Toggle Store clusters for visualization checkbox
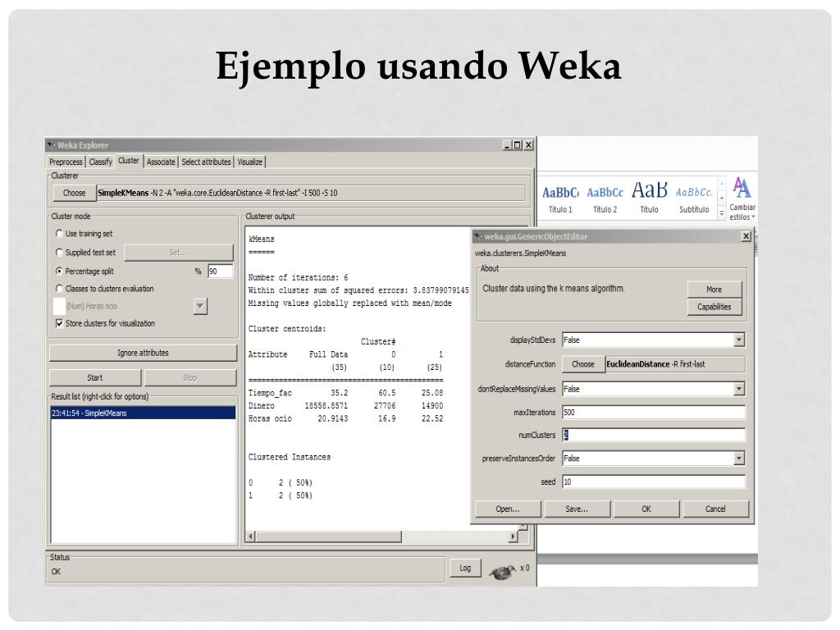 [x=59, y=323]
